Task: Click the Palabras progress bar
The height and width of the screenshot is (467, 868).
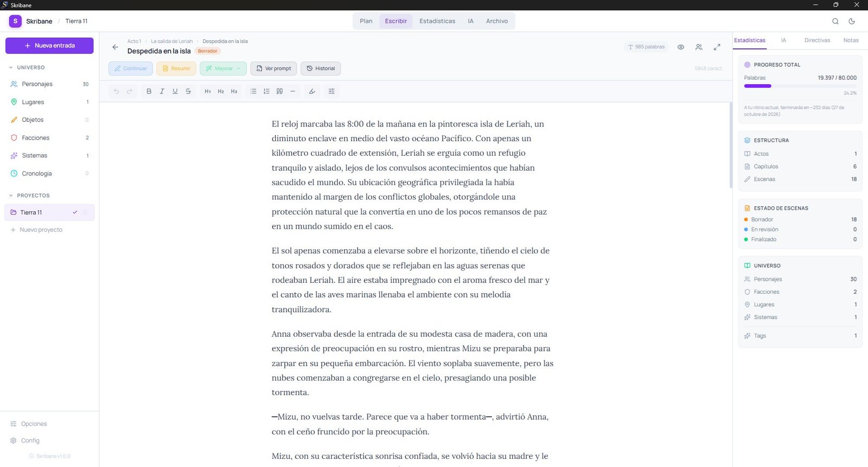Action: [x=800, y=86]
